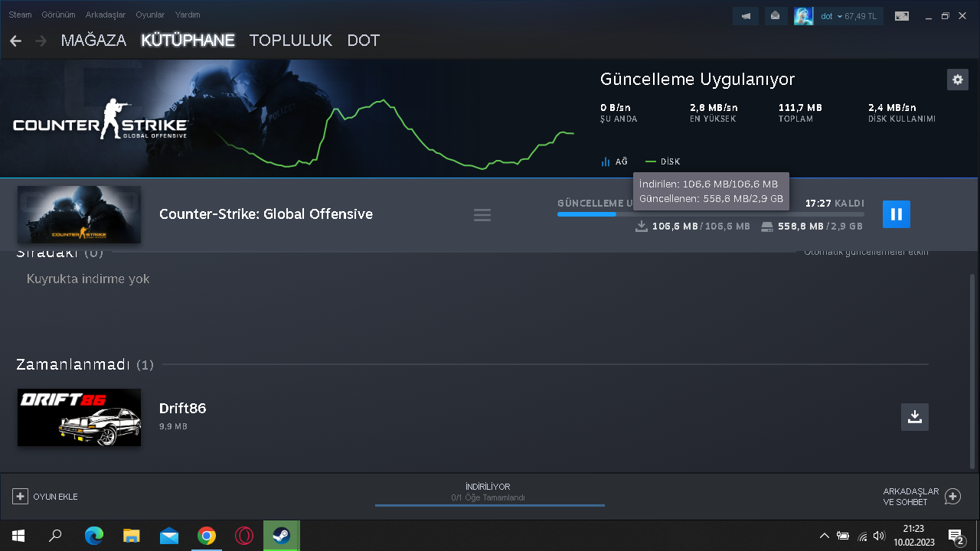This screenshot has height=551, width=980.
Task: Open downloads settings gear
Action: [x=957, y=80]
